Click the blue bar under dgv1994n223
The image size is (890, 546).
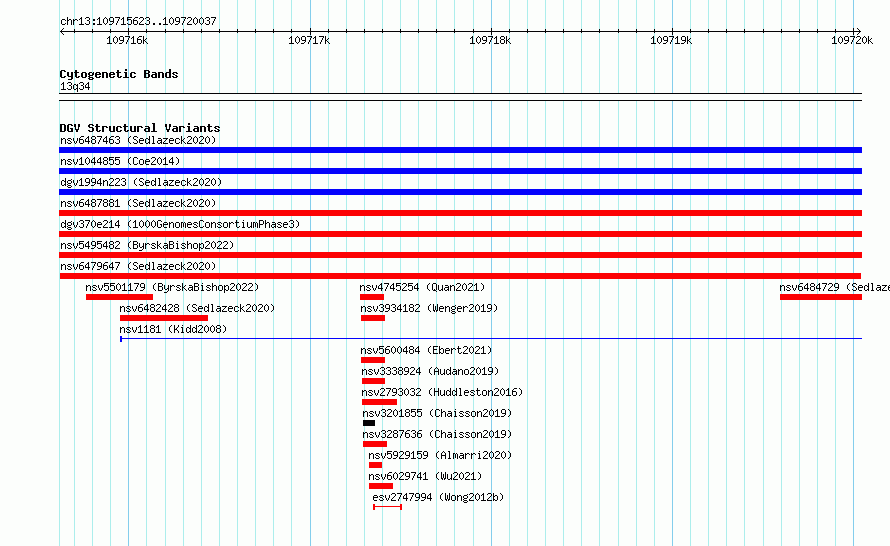click(460, 192)
